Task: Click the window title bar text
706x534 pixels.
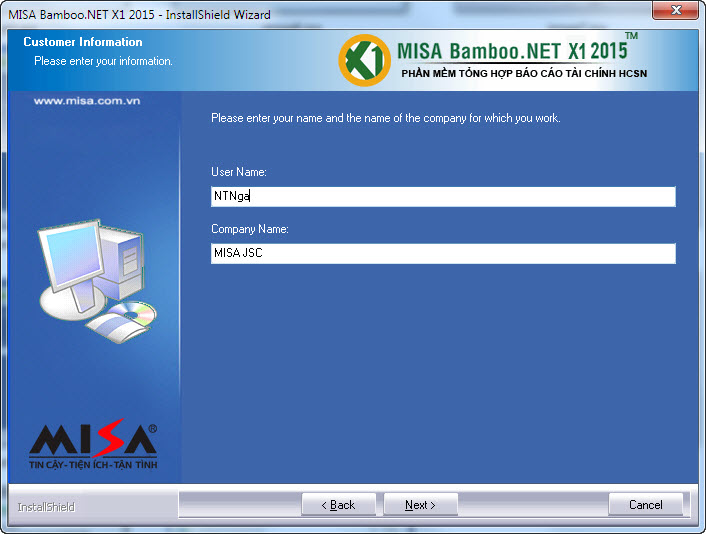Action: click(139, 14)
